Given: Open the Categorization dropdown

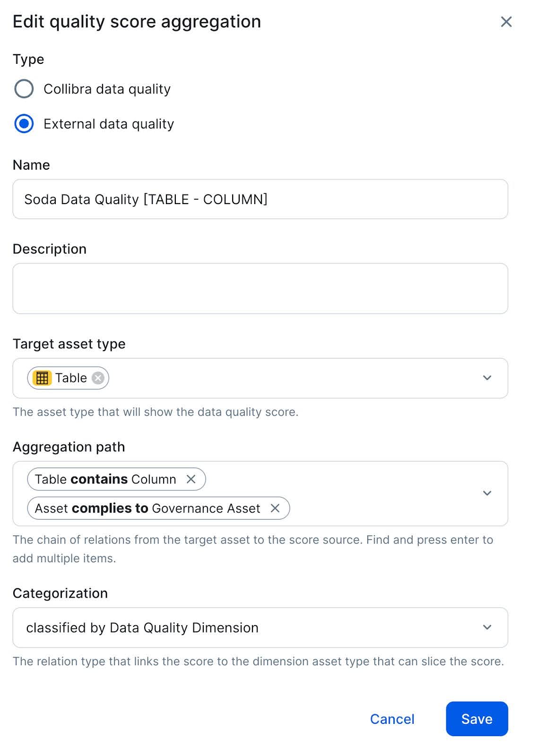Looking at the screenshot, I should 487,627.
